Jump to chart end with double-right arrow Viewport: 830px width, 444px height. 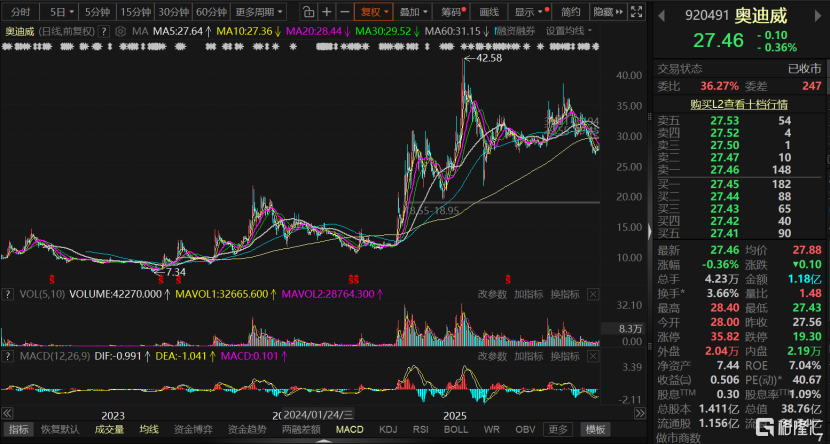click(x=640, y=413)
